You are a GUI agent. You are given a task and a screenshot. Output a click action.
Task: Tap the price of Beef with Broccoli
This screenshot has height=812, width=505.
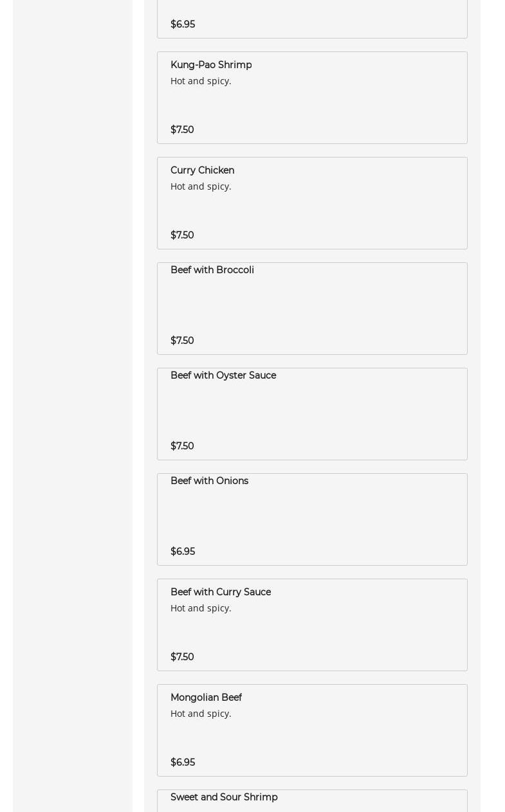click(x=182, y=341)
